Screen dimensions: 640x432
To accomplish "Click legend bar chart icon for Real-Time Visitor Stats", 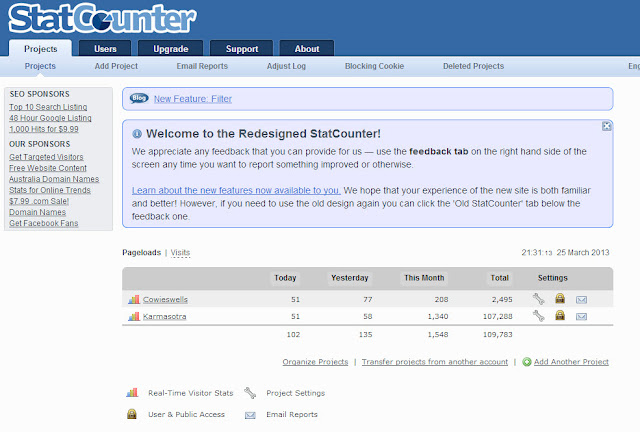I will [132, 393].
